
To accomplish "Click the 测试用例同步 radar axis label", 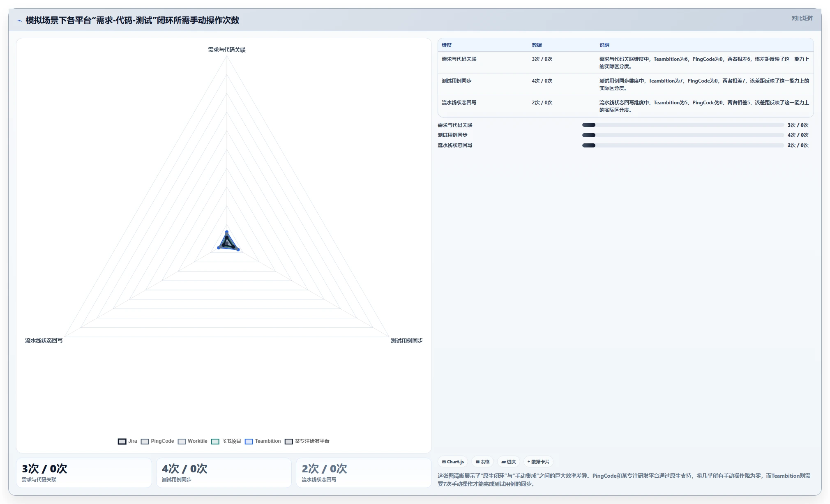I will [407, 341].
